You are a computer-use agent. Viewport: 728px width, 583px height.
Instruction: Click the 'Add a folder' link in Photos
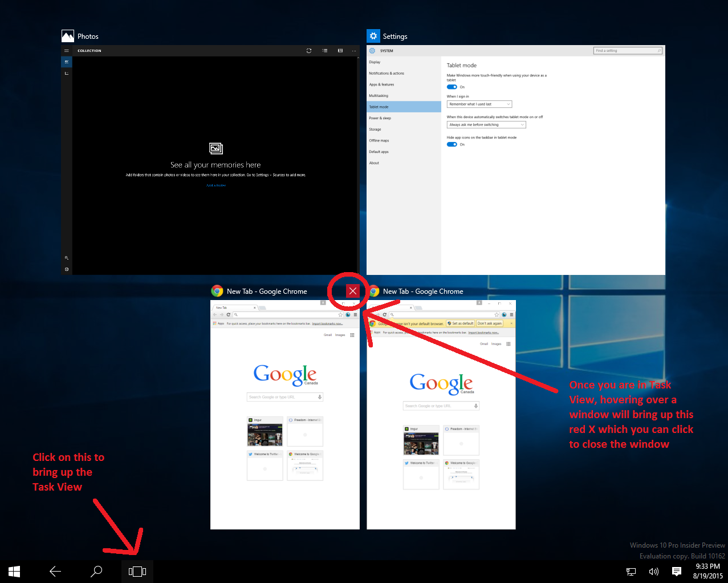click(216, 185)
